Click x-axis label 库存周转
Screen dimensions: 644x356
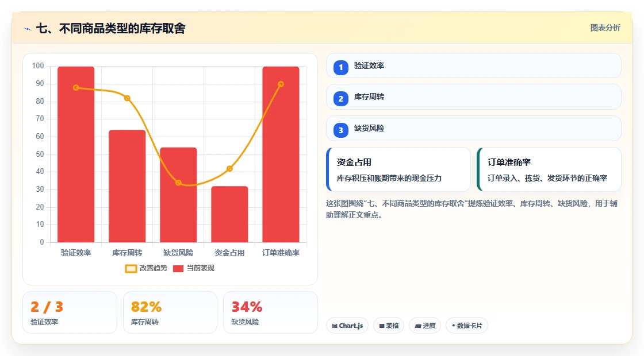pos(127,253)
